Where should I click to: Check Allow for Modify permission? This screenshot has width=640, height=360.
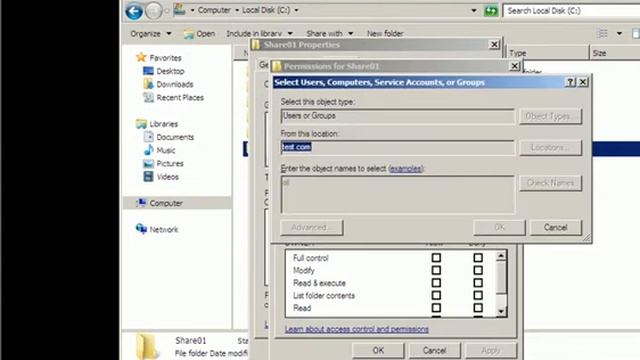436,270
